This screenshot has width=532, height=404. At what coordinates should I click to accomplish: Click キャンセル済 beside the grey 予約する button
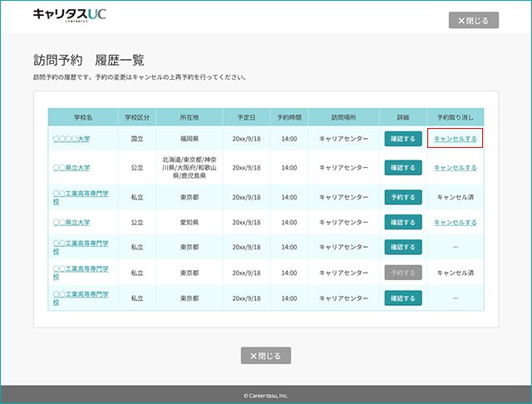[x=456, y=273]
